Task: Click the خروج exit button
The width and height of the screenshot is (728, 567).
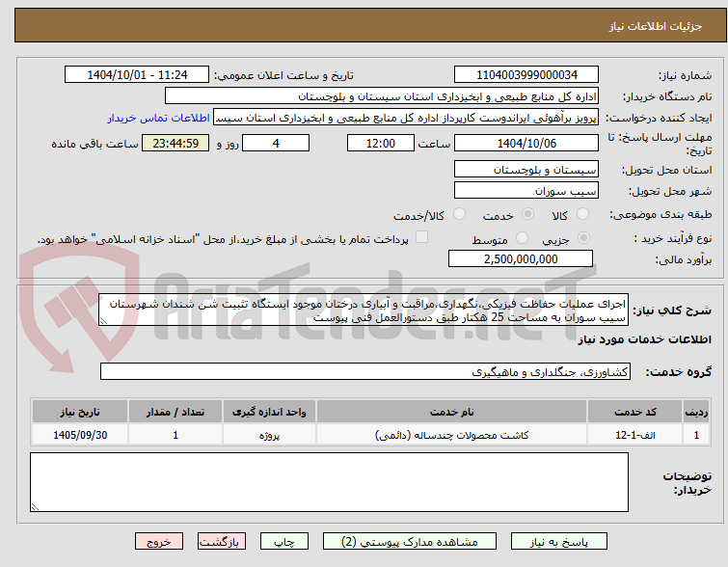Action: click(159, 542)
